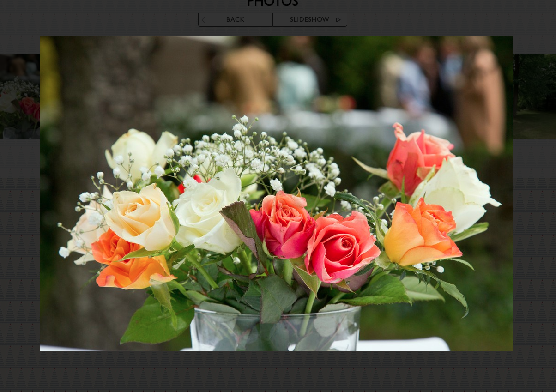Open the next photo thumbnail on the right edge
The image size is (556, 392).
pyautogui.click(x=534, y=97)
